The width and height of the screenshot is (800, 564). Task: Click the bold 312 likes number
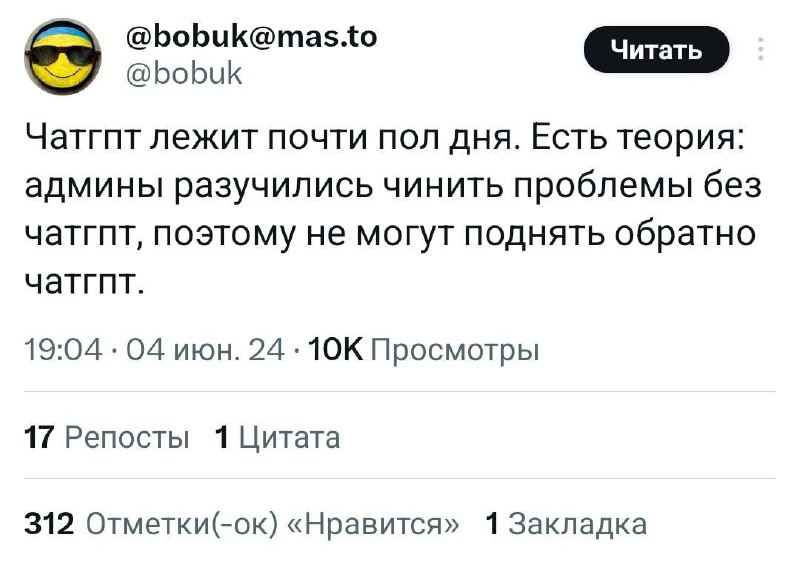pyautogui.click(x=47, y=524)
